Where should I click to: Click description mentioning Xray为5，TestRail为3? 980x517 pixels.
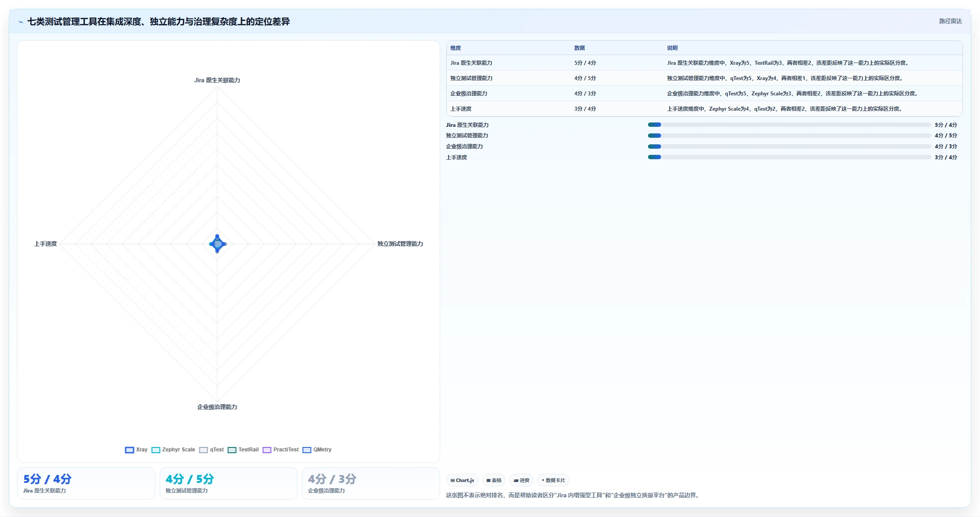coord(788,63)
